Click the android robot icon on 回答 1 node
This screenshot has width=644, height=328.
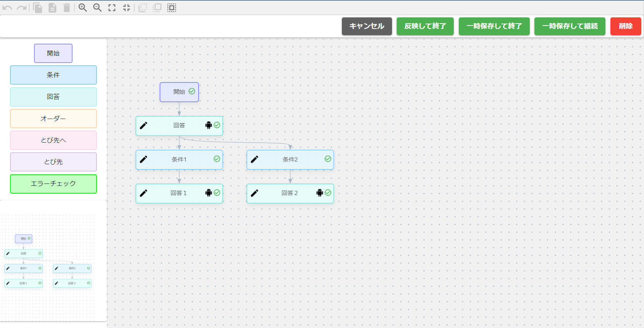209,193
